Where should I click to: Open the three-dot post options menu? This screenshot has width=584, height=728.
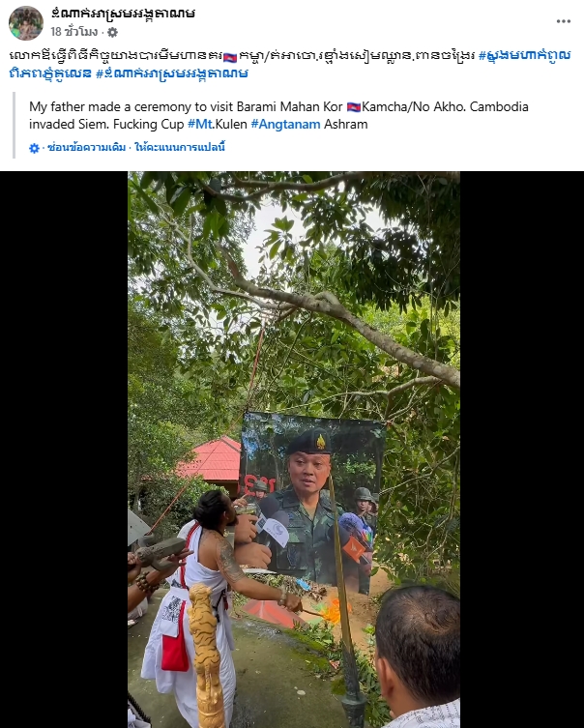coord(563,21)
